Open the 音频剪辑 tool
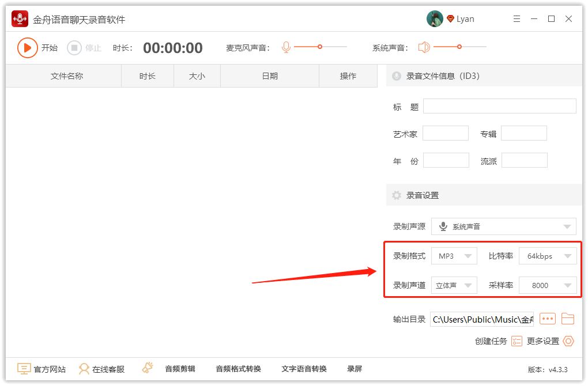Screen dimensions: 588x386 pyautogui.click(x=180, y=369)
